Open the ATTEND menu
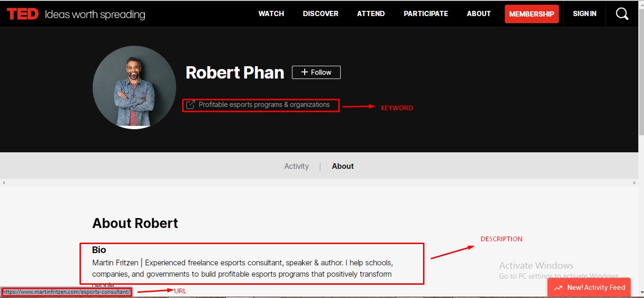The width and height of the screenshot is (644, 298). [x=371, y=14]
